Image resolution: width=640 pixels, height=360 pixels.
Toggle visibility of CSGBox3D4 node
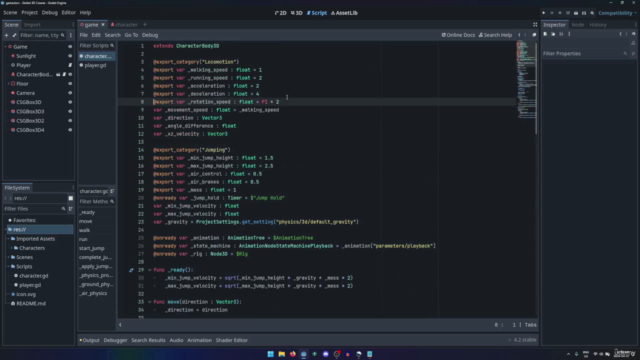70,130
